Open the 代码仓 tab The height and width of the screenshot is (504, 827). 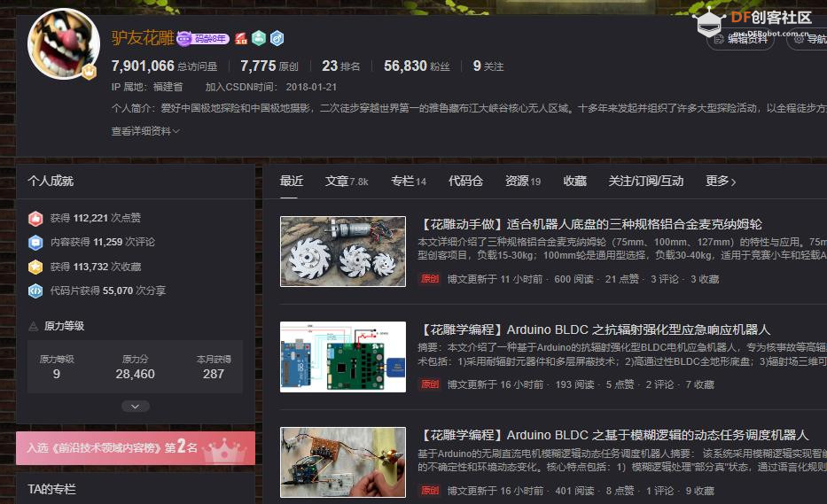coord(465,182)
